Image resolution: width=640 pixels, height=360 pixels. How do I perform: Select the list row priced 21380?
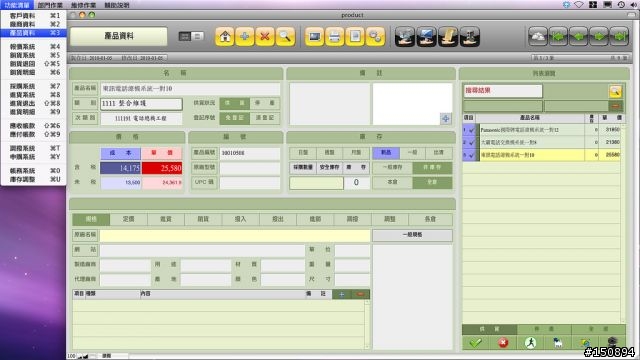pos(542,142)
